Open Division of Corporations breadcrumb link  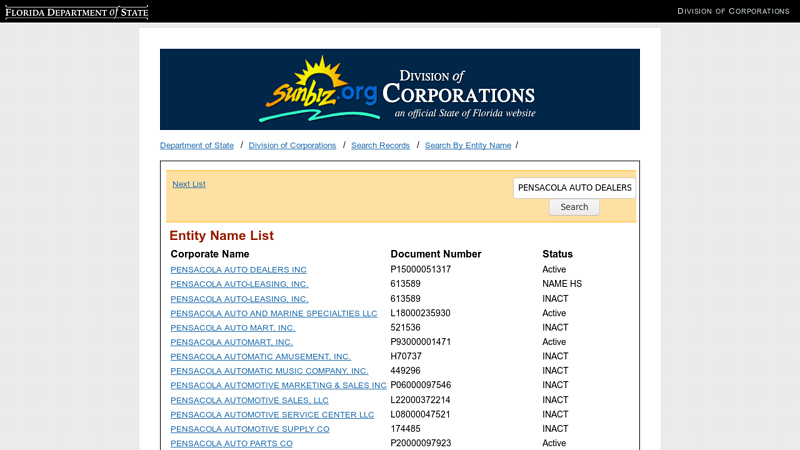tap(292, 145)
